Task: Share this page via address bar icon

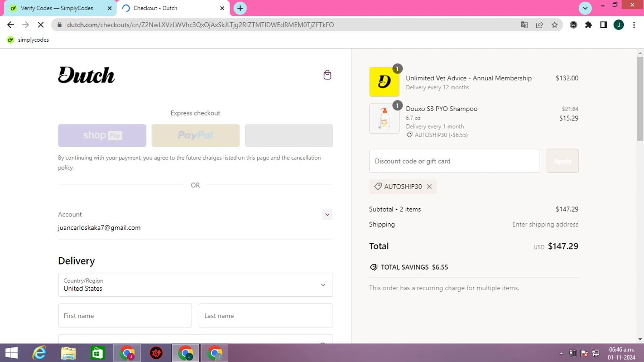Action: pyautogui.click(x=540, y=25)
